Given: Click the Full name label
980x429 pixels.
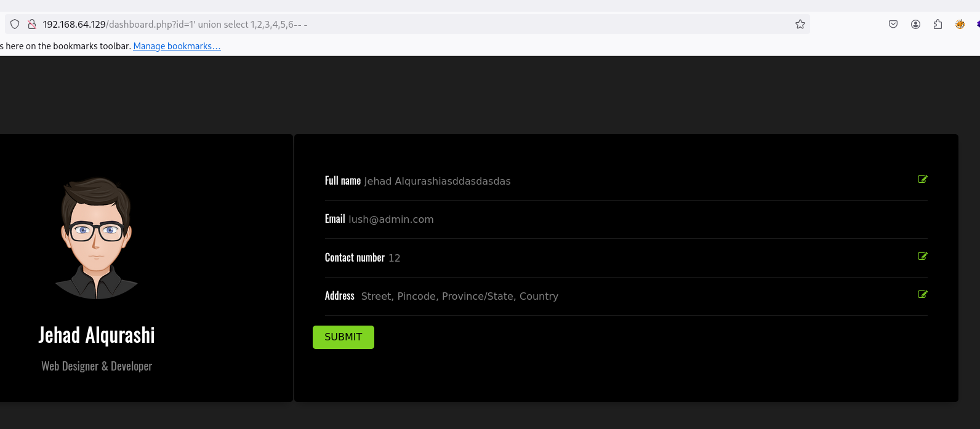Looking at the screenshot, I should click(x=343, y=180).
